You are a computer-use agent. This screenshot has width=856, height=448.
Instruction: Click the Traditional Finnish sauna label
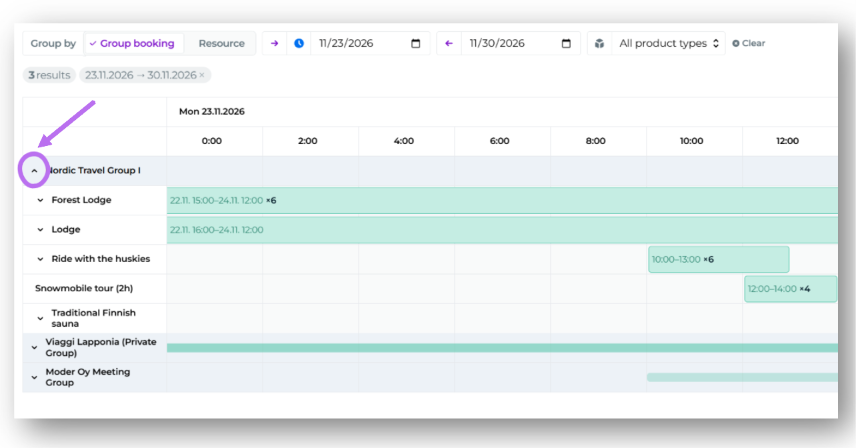click(x=93, y=318)
